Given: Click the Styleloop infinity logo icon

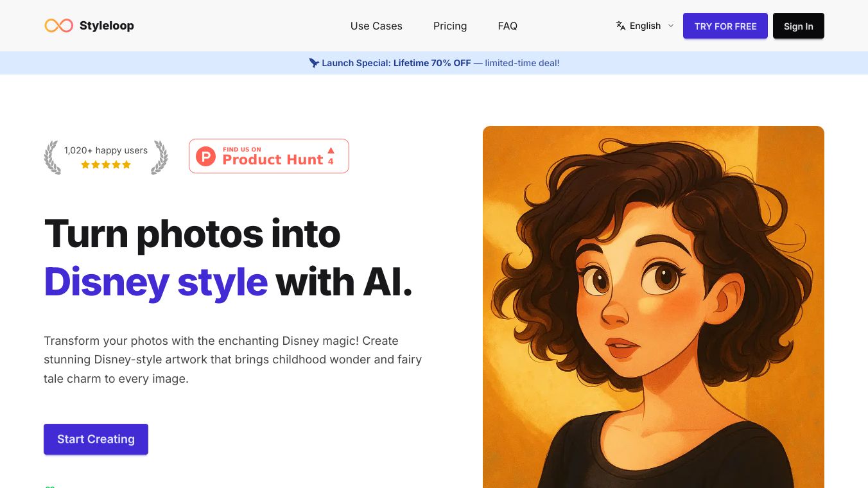Looking at the screenshot, I should [58, 26].
